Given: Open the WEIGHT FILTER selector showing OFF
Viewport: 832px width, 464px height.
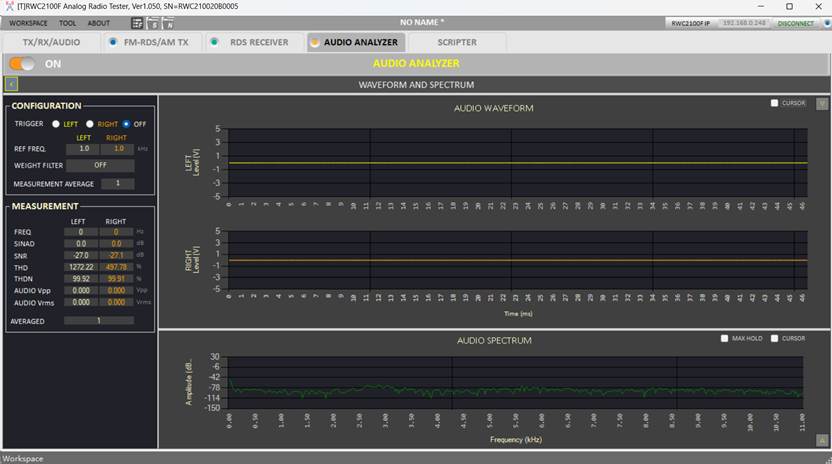Looking at the screenshot, I should point(100,165).
